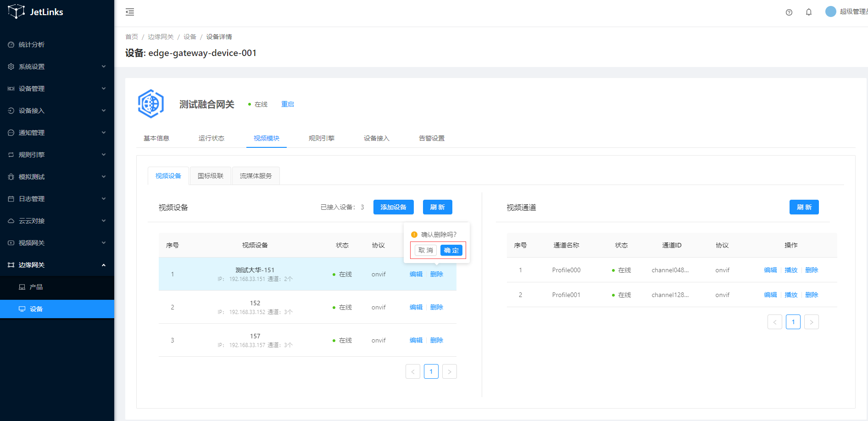Go to next page of video channels

point(811,322)
